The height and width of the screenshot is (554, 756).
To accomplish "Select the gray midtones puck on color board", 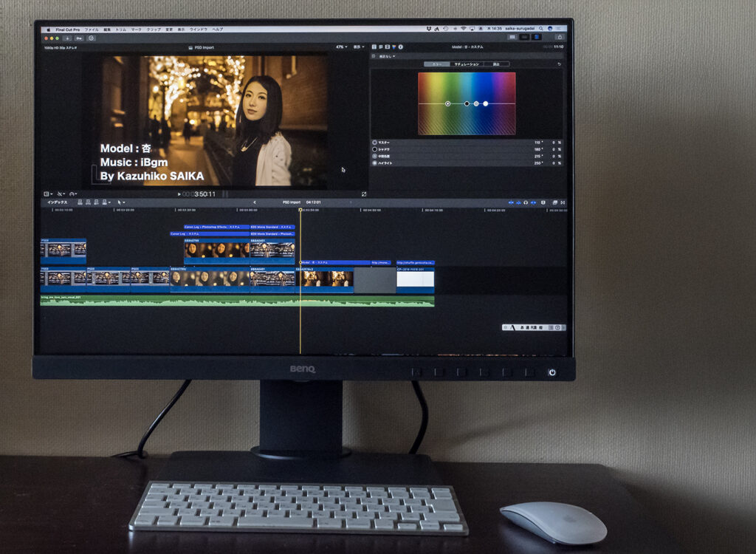I will [476, 103].
